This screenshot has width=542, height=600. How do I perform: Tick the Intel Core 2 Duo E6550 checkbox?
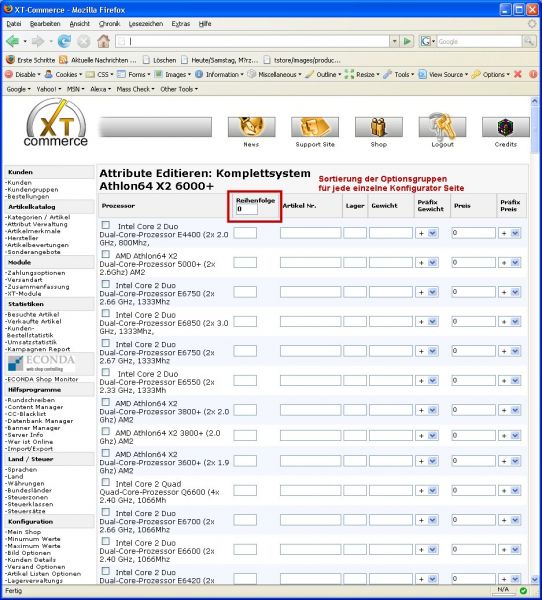[x=106, y=372]
